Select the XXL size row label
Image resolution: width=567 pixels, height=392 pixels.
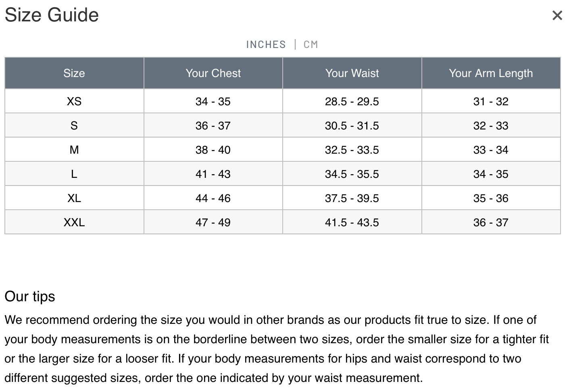pyautogui.click(x=74, y=222)
